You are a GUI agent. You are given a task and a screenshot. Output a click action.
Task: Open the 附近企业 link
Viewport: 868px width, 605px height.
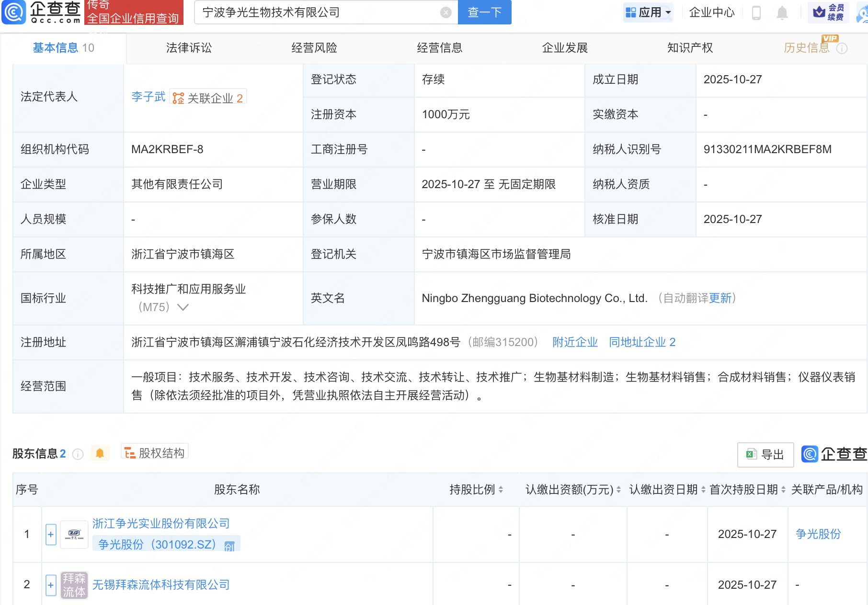pos(575,342)
